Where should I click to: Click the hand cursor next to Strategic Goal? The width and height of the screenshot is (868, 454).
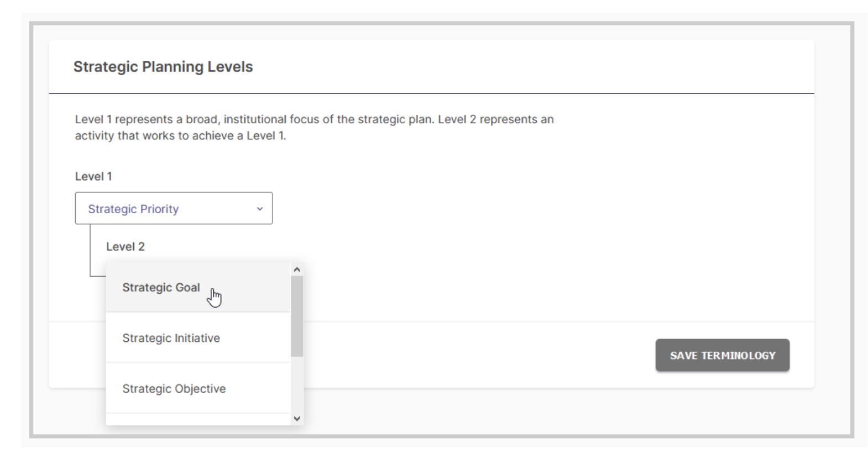click(215, 297)
